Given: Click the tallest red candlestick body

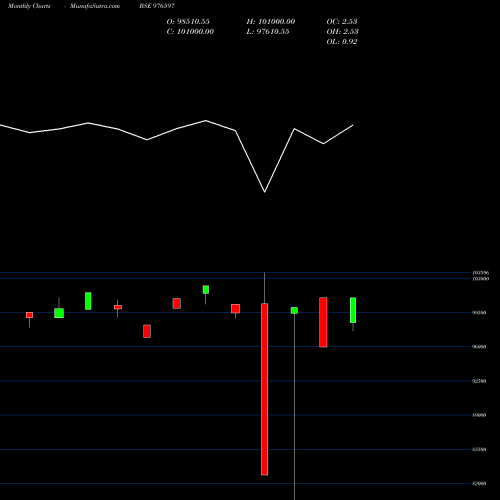Looking at the screenshot, I should [264, 389].
